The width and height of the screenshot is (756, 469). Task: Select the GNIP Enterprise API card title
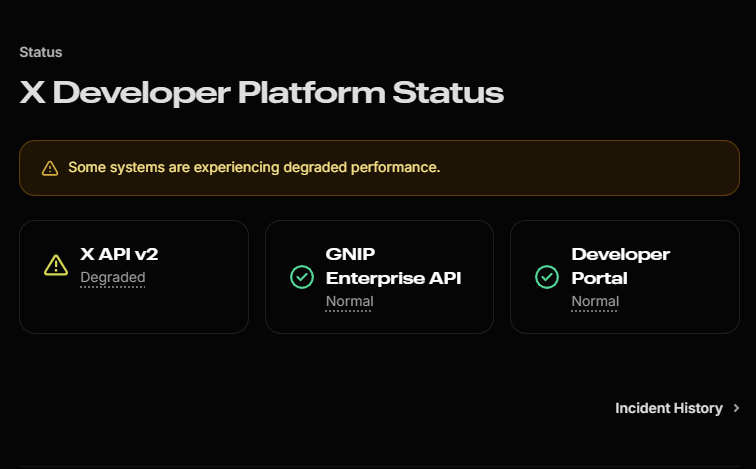(393, 266)
